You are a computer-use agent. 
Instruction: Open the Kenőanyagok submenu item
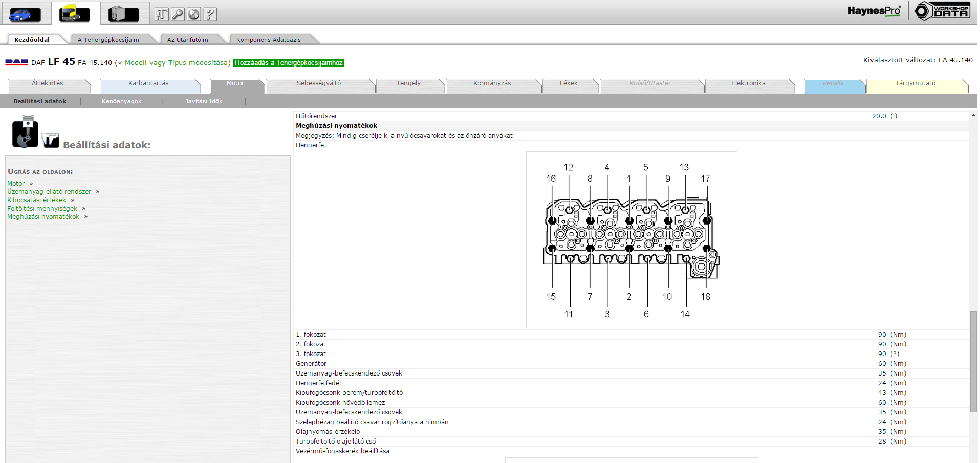coord(121,101)
